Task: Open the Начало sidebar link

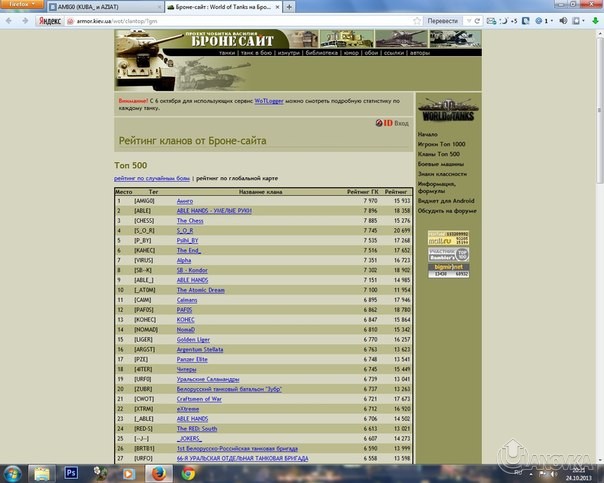Action: pyautogui.click(x=428, y=134)
